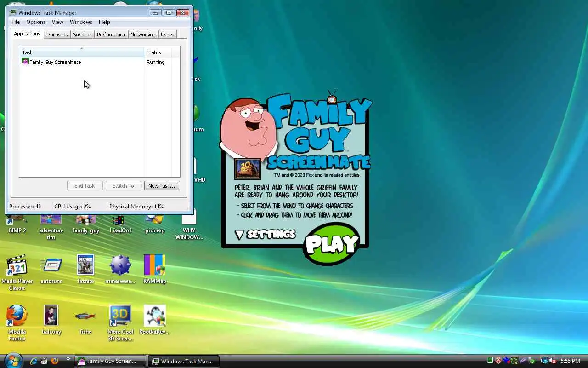Click the Windows Task Man... taskbar button

(184, 361)
